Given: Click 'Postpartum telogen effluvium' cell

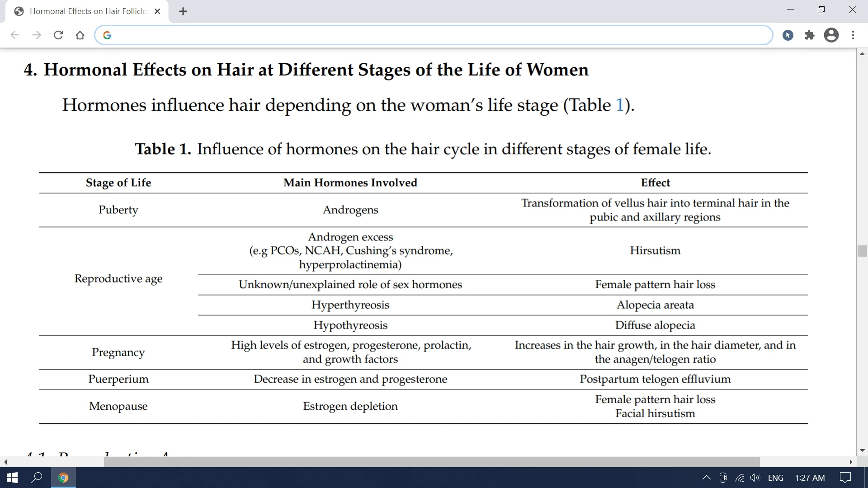Looking at the screenshot, I should click(655, 379).
